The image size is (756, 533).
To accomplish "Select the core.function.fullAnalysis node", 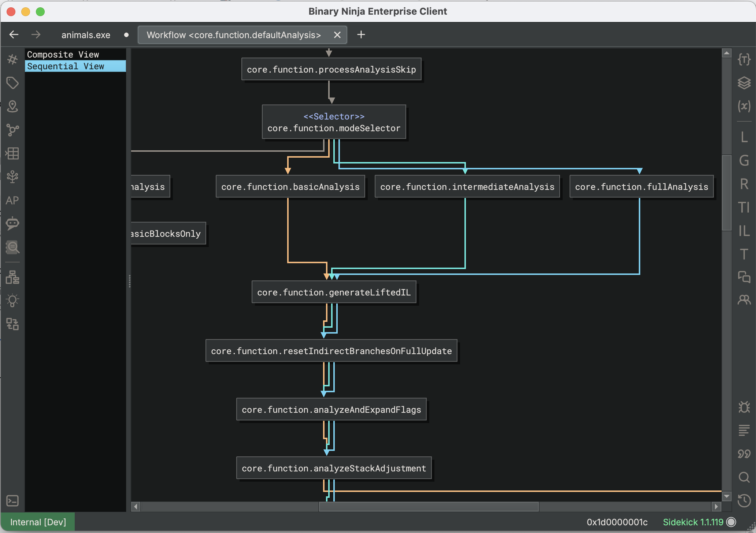I will 642,187.
